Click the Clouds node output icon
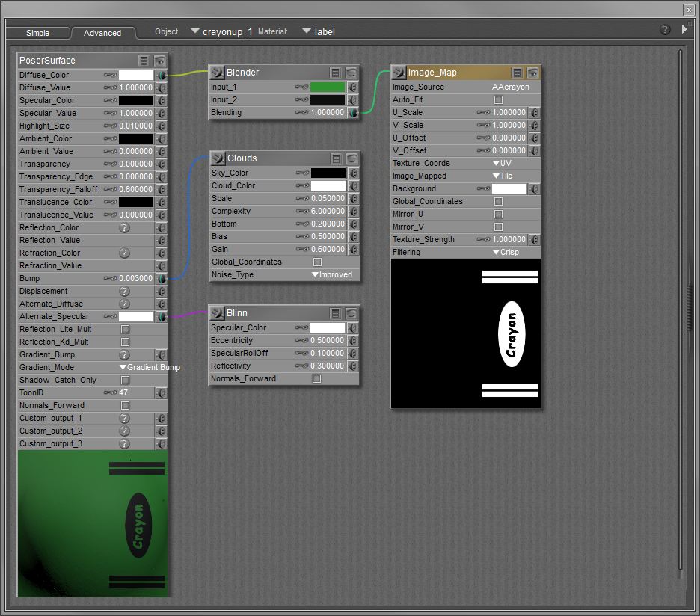This screenshot has height=616, width=700. coord(217,158)
